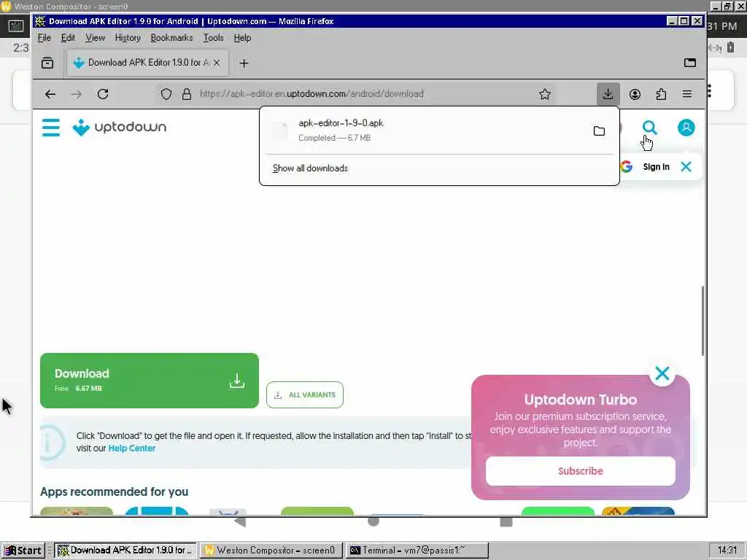Open tracking protection shield icon

pos(166,94)
